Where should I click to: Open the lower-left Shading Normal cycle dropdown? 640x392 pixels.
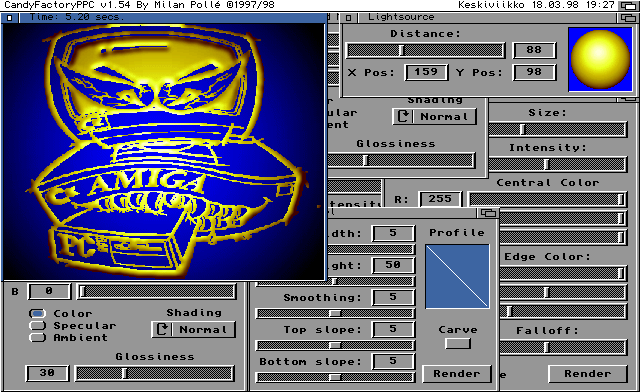click(x=194, y=330)
